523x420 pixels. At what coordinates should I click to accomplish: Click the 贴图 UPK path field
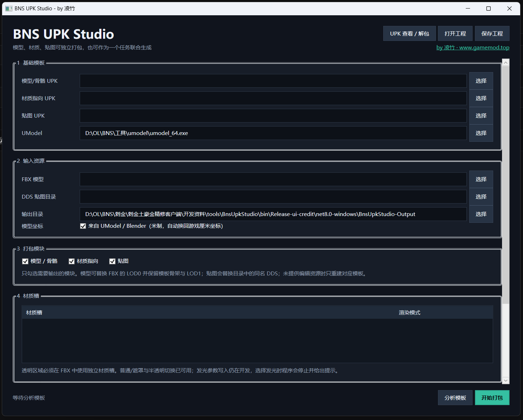pyautogui.click(x=273, y=115)
